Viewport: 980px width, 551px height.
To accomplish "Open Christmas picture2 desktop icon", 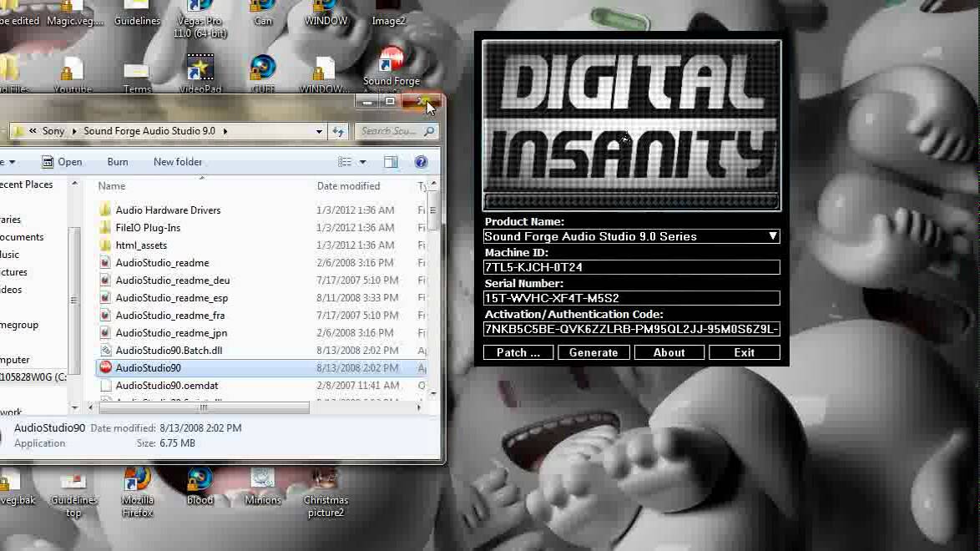I will coord(326,493).
